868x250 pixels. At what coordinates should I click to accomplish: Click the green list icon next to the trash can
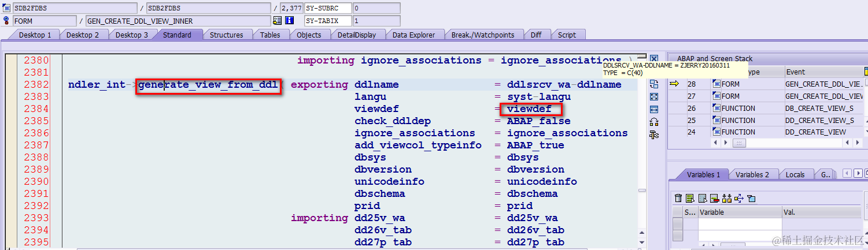690,199
